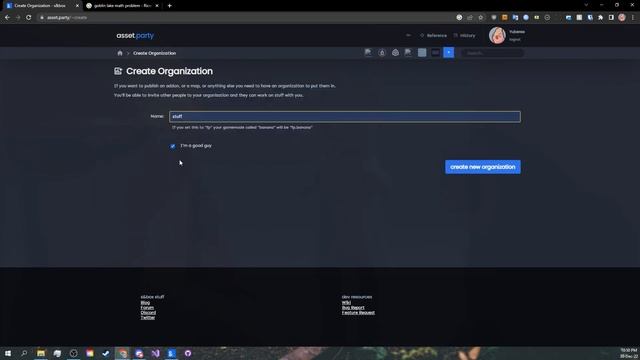Open the Reference page in header

point(433,36)
